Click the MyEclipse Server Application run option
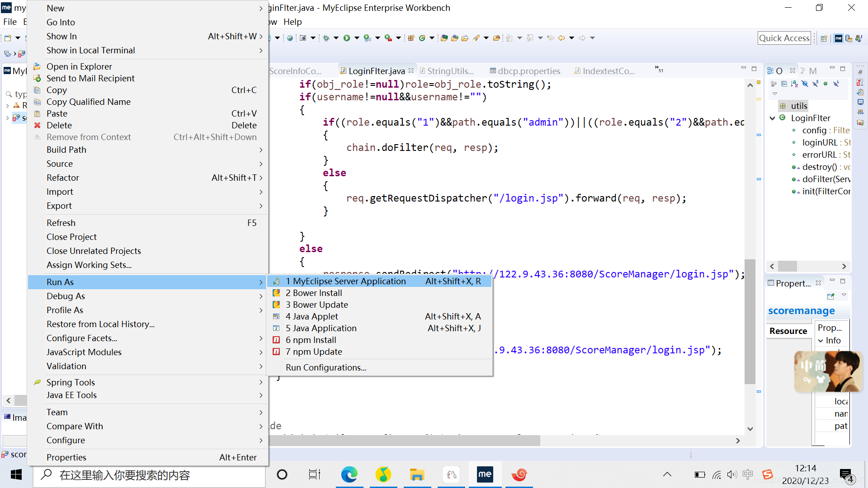Image resolution: width=868 pixels, height=488 pixels. coord(345,281)
